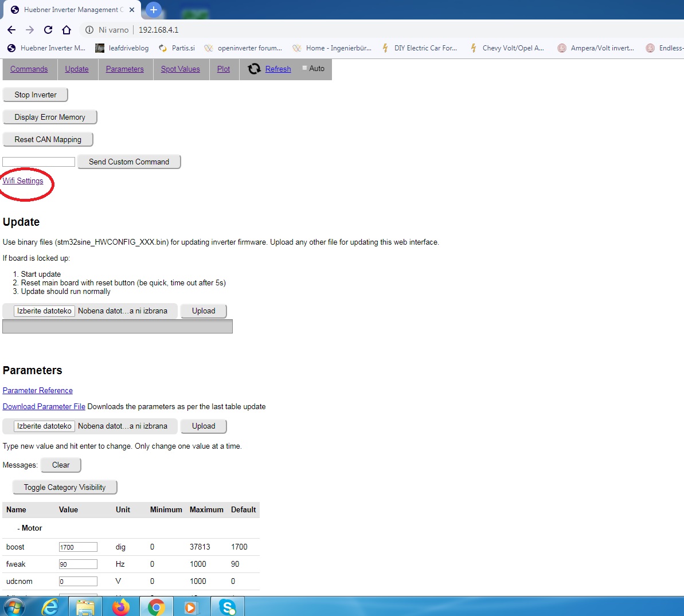Viewport: 684px width, 616px height.
Task: Open the Plot menu item
Action: [224, 69]
